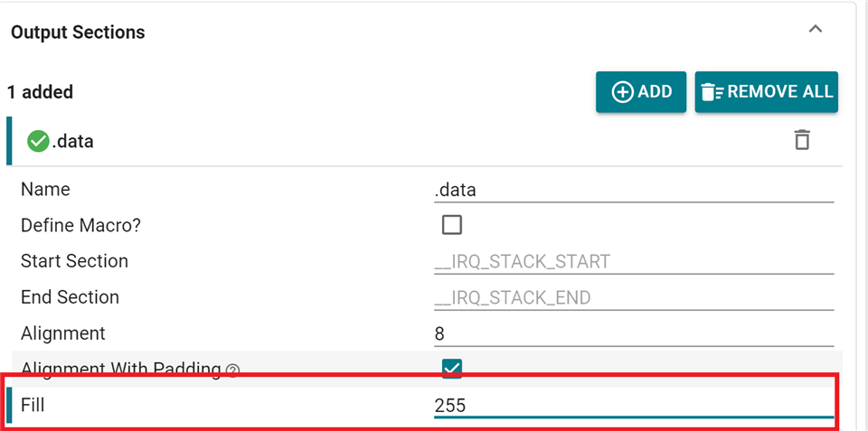Screen dimensions: 868x431
Task: Click the REMOVE ALL button
Action: 767,92
